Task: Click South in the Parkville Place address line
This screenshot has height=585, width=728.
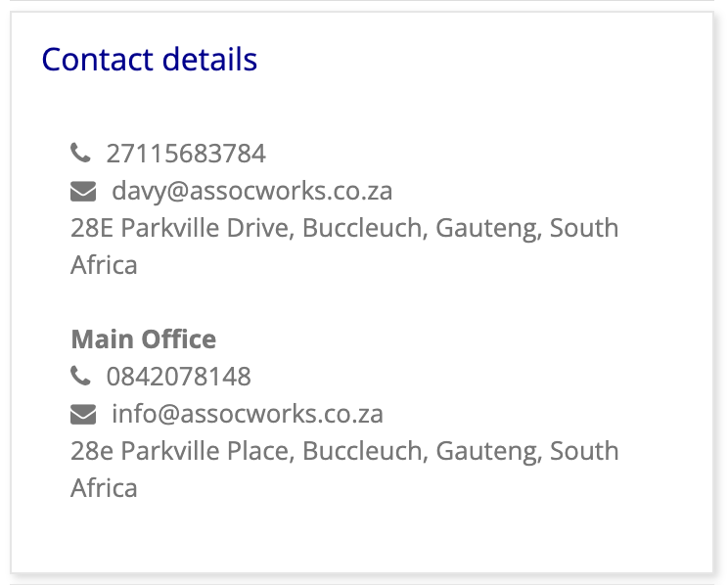Action: [x=584, y=451]
